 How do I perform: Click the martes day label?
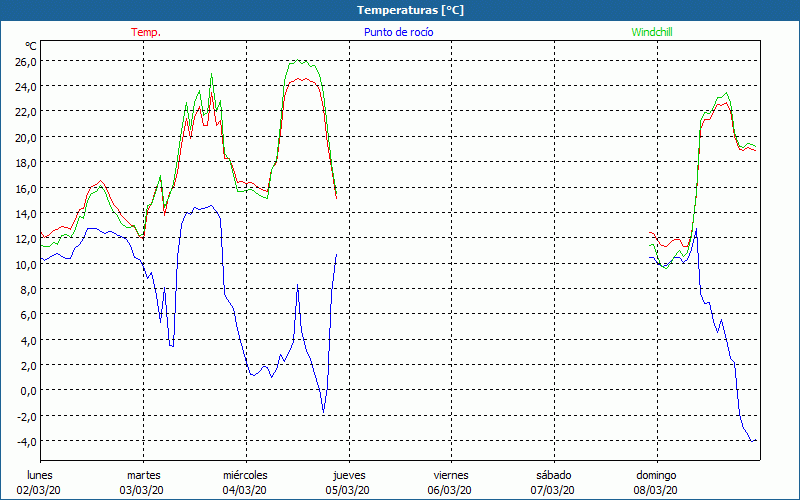click(144, 475)
